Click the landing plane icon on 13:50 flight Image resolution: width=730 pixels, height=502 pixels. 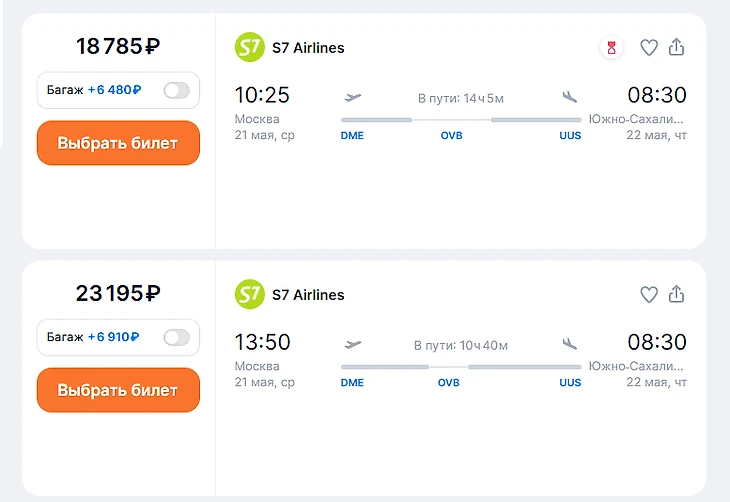pyautogui.click(x=570, y=344)
